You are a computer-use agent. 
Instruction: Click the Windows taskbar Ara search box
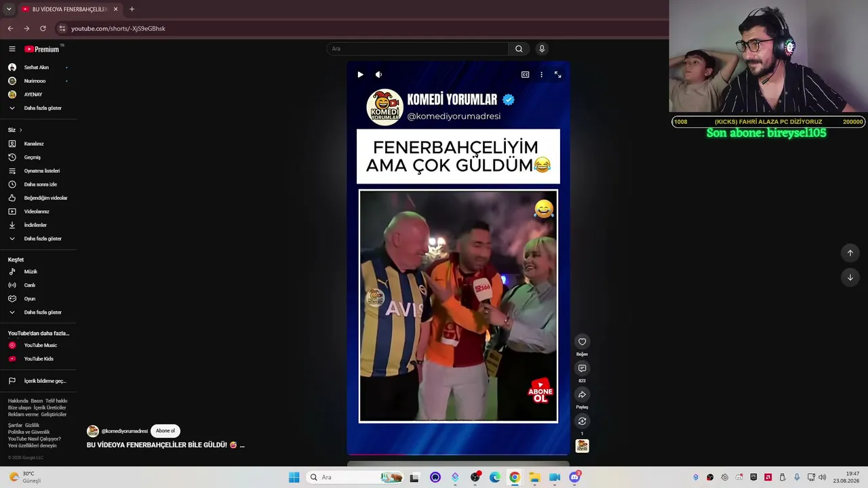point(355,477)
